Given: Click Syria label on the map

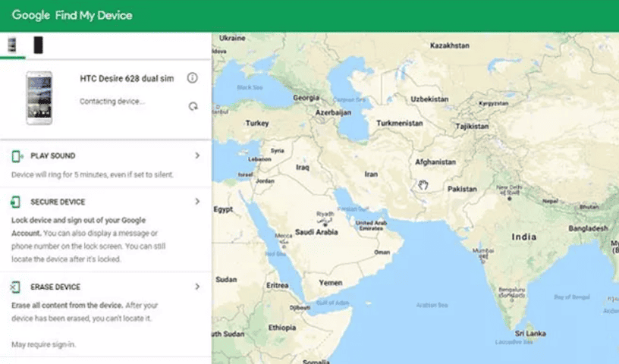Looking at the screenshot, I should (x=277, y=151).
